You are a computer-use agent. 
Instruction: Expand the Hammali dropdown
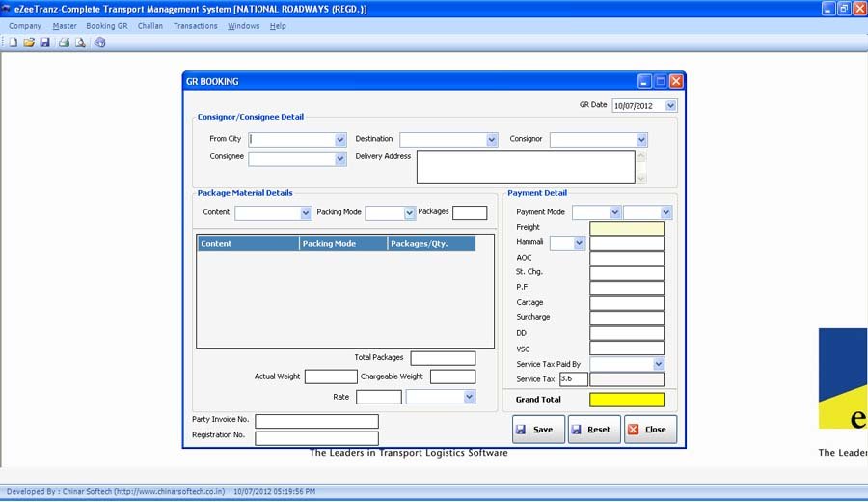(579, 243)
